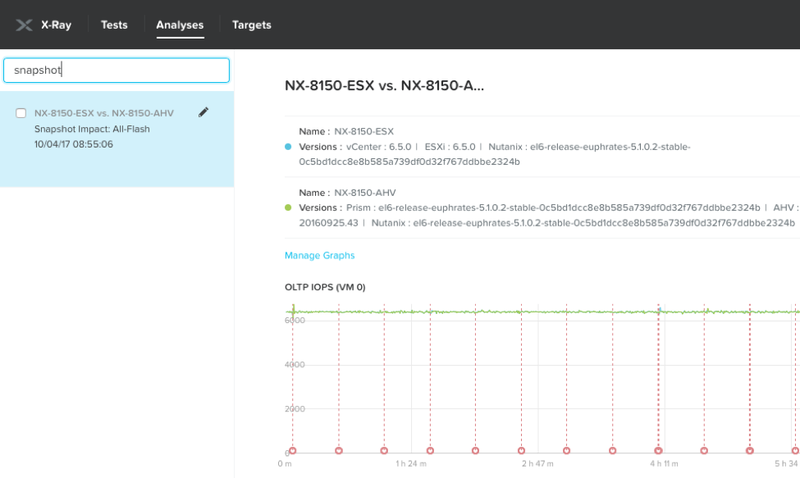Select the NX-8150-ESX vs. NX-8150-AHV analysis title

(104, 113)
